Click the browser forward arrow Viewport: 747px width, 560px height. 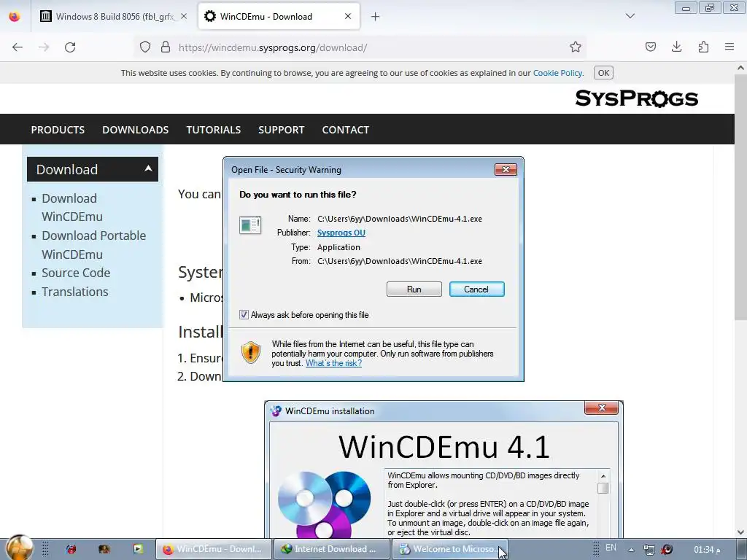[44, 47]
